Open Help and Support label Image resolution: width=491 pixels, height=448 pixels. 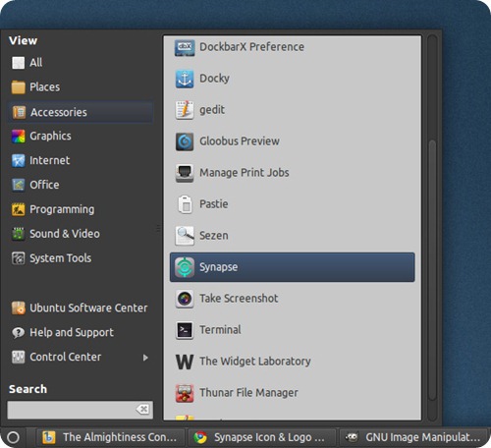pyautogui.click(x=72, y=333)
